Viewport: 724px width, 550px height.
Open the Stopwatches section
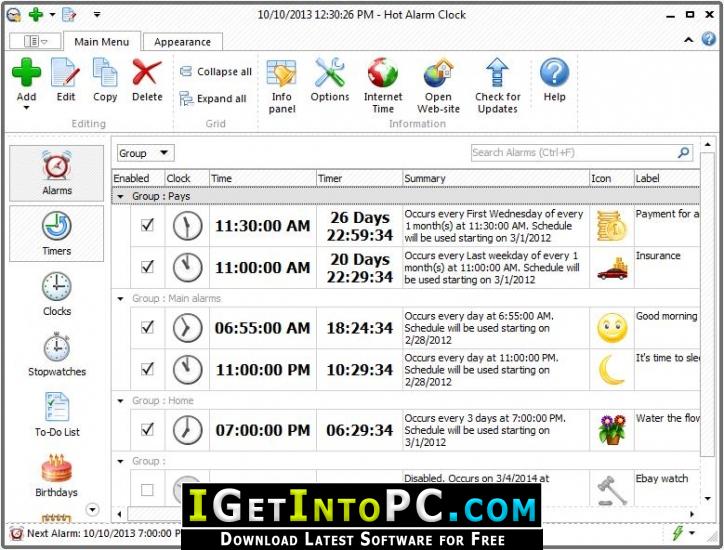tap(57, 355)
